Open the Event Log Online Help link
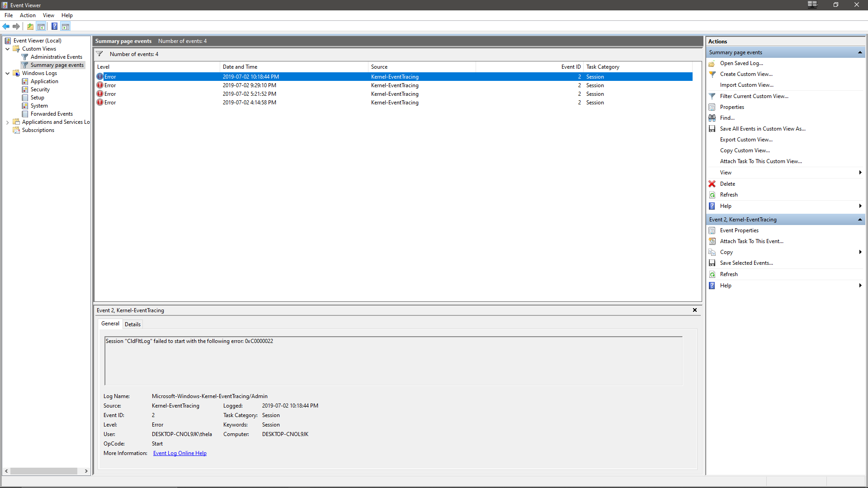Viewport: 868px width, 488px height. click(x=179, y=453)
